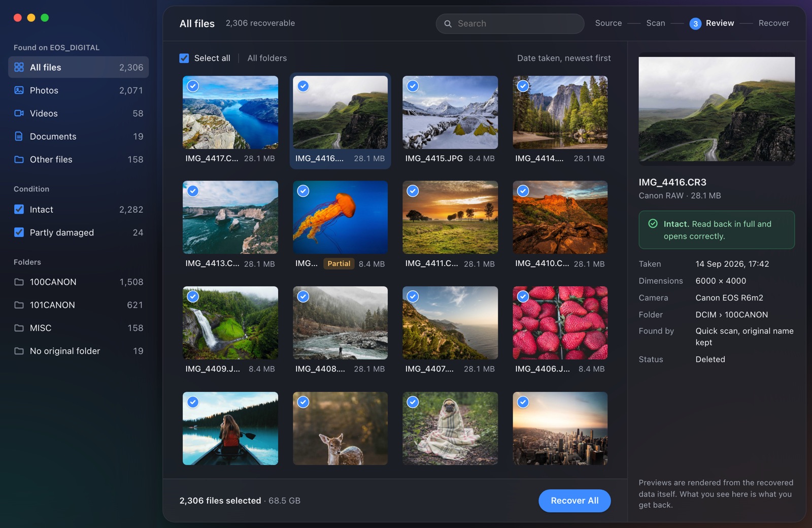Deselect the IMG_4409 waterfall photo checkmark

pyautogui.click(x=193, y=296)
